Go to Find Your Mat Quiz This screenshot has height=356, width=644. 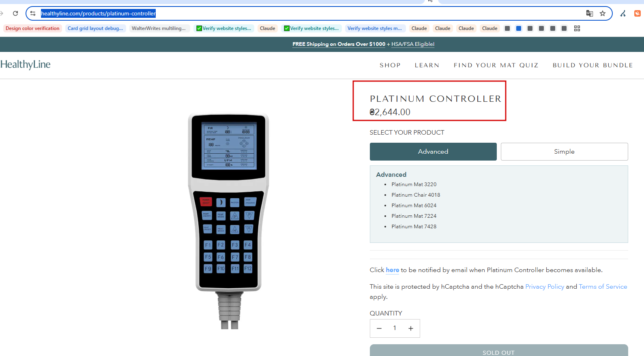[x=496, y=65]
